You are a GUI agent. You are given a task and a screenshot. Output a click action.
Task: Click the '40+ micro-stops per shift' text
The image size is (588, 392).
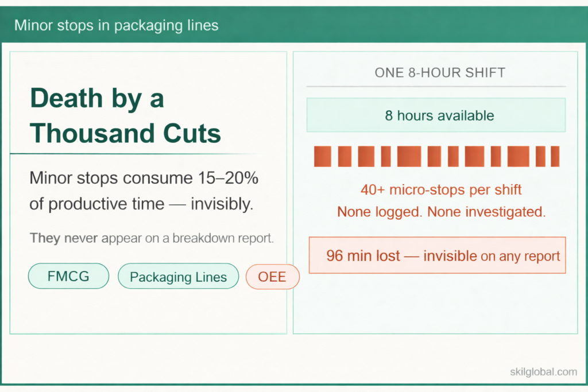tap(441, 189)
